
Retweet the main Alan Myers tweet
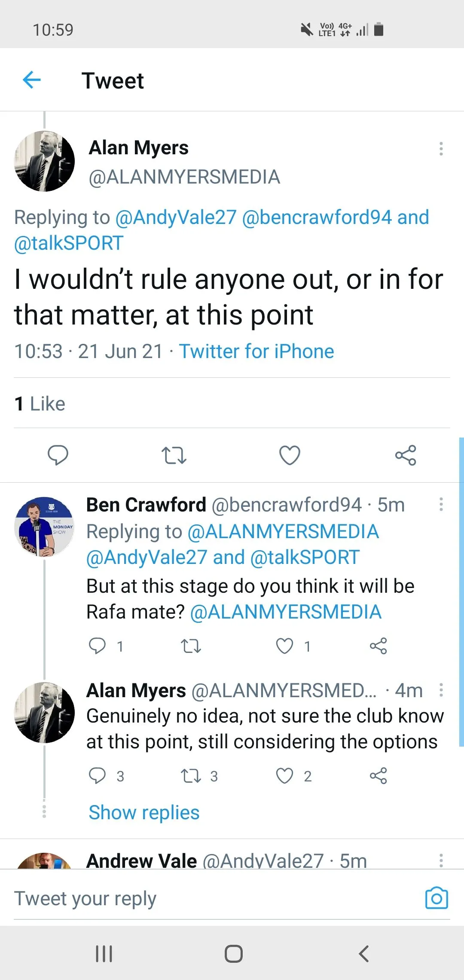coord(174,456)
